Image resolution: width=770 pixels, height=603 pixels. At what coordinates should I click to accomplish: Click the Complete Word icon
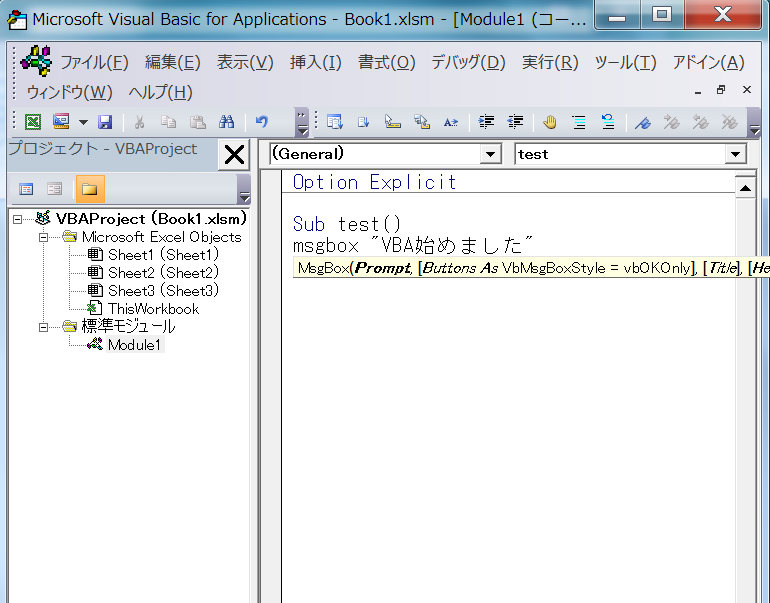click(450, 122)
